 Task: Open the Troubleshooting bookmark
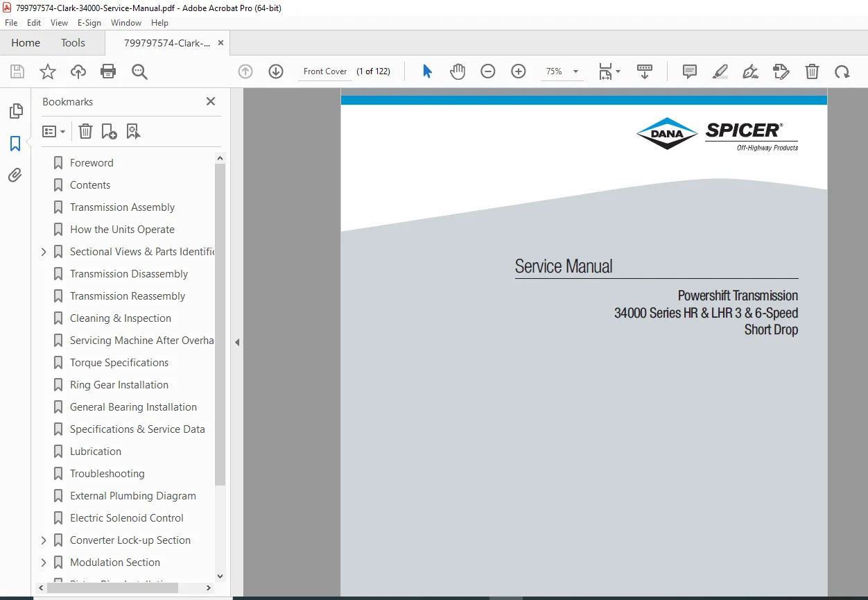coord(107,474)
